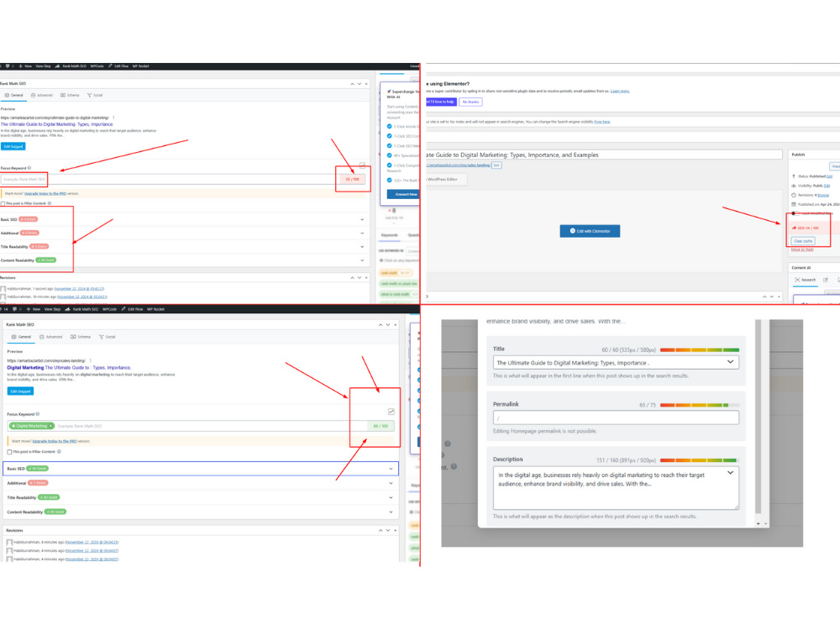The width and height of the screenshot is (840, 630).
Task: Click snippet editor vertical scrollbar
Action: [x=758, y=417]
